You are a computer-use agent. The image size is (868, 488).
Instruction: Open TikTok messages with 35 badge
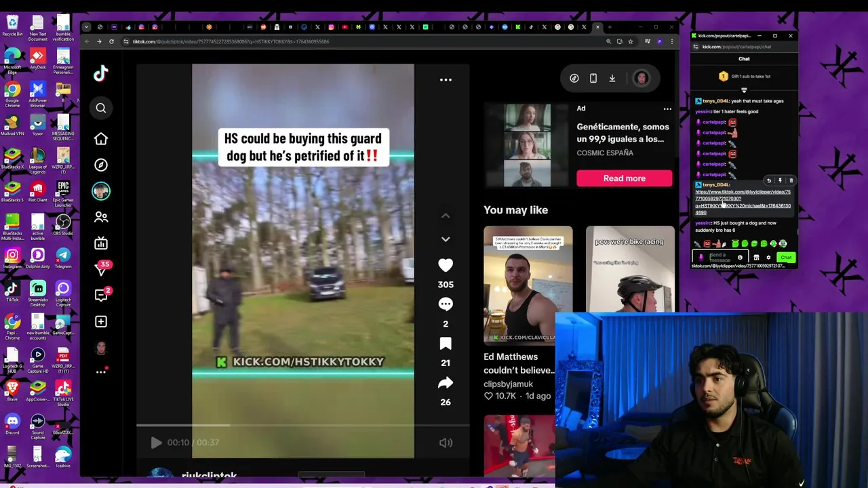coord(101,269)
